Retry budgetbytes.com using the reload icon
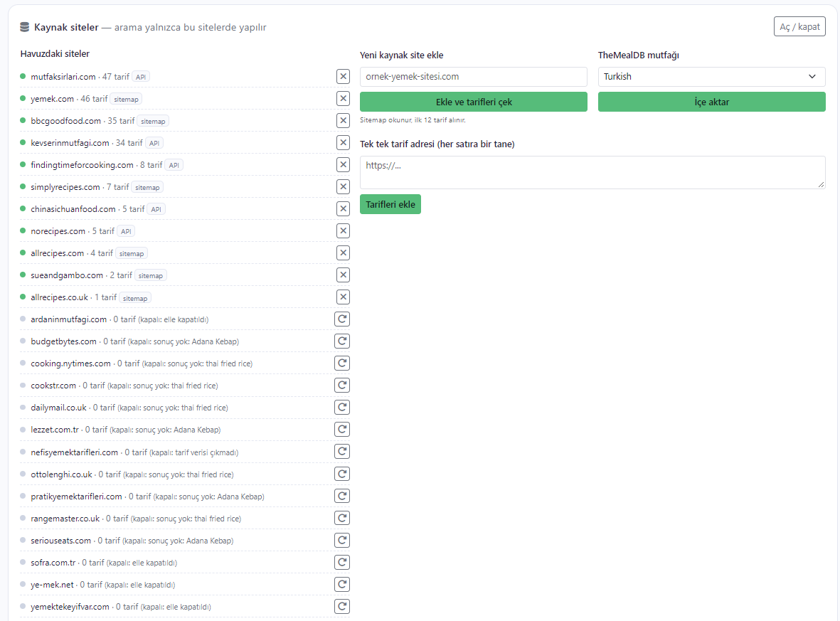 [342, 341]
